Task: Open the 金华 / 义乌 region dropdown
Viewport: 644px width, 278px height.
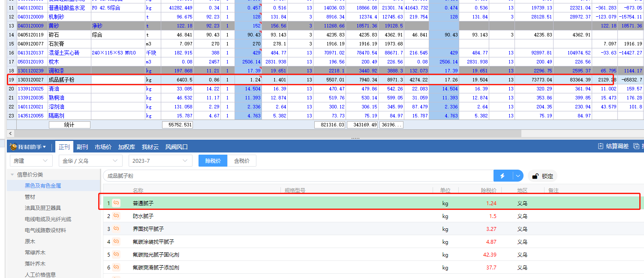Action: [x=90, y=161]
